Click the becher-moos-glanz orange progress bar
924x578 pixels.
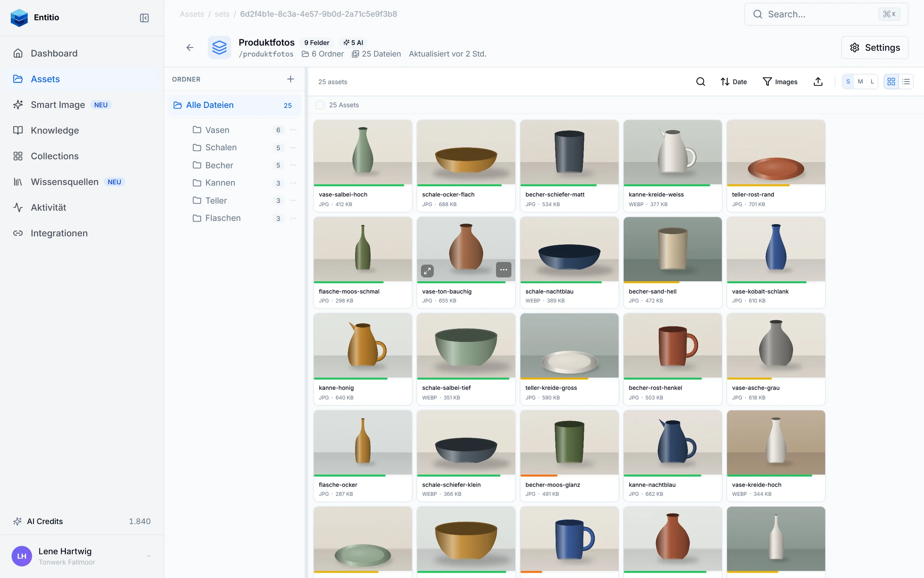tap(539, 476)
